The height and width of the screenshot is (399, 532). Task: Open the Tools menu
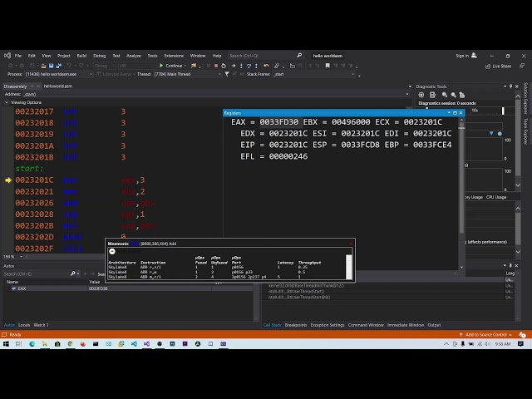click(x=152, y=56)
